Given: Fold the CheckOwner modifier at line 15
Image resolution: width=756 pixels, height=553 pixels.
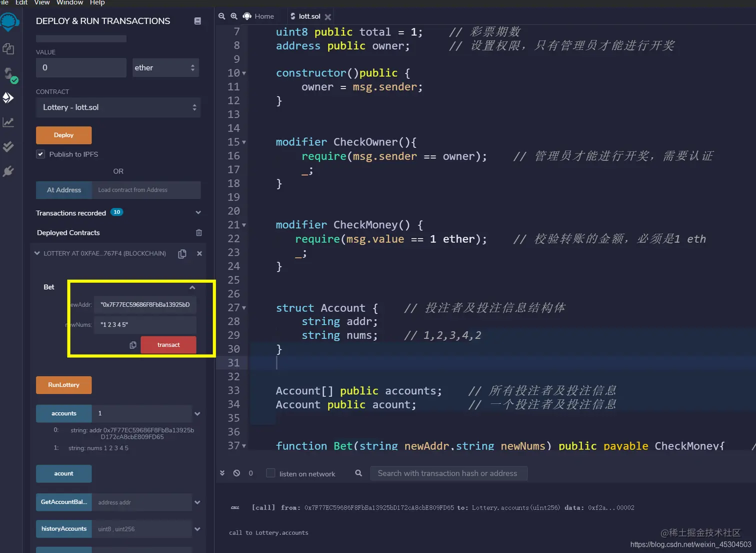Looking at the screenshot, I should pyautogui.click(x=244, y=142).
